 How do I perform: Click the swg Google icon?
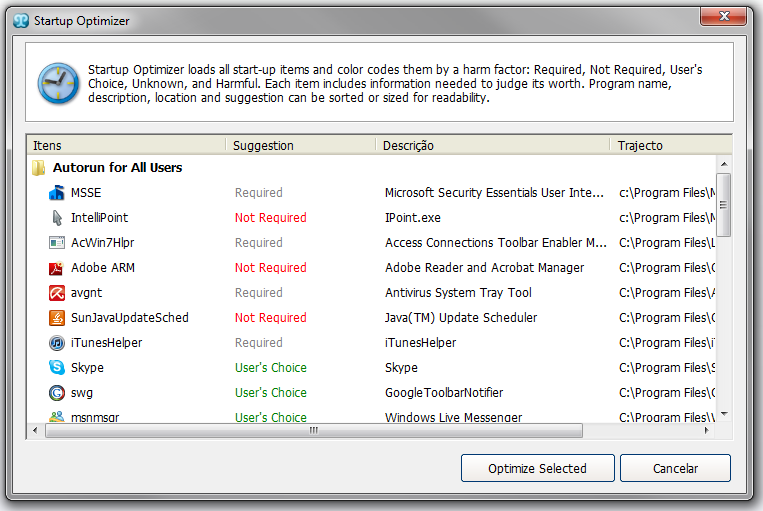(x=57, y=393)
